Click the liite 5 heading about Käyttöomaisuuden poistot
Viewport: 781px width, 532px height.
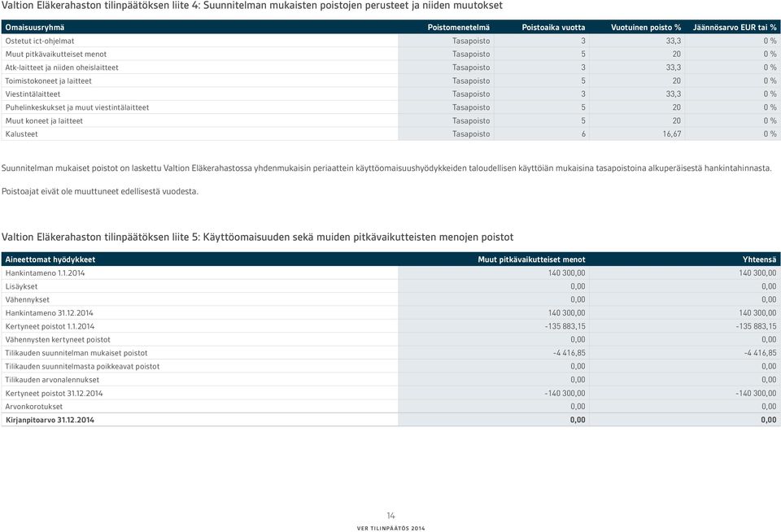point(258,237)
